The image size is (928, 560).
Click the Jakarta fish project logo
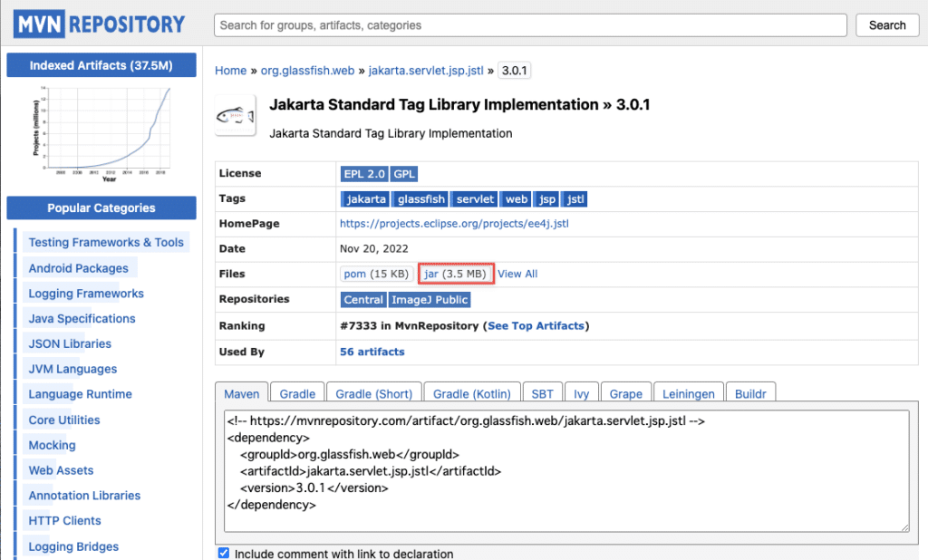235,115
